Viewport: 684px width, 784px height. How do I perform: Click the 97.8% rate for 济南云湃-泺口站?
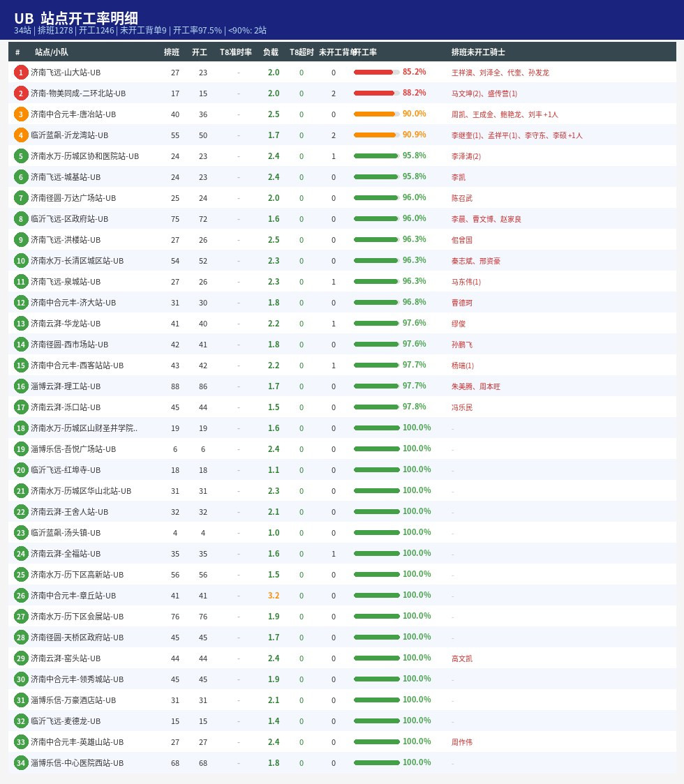[415, 407]
